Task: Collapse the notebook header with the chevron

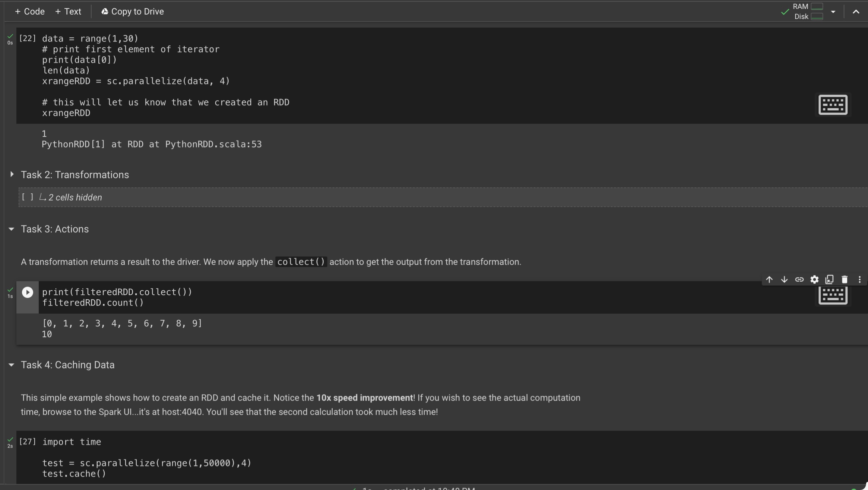Action: [856, 12]
